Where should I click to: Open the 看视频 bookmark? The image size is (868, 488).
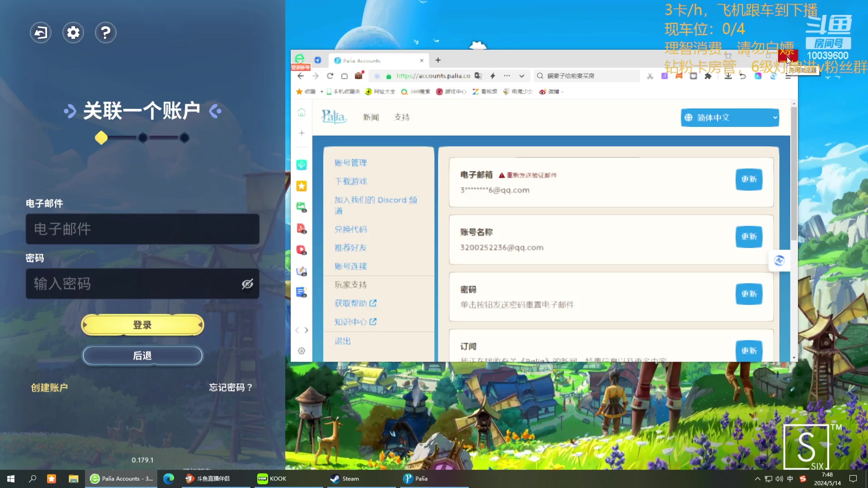point(485,92)
